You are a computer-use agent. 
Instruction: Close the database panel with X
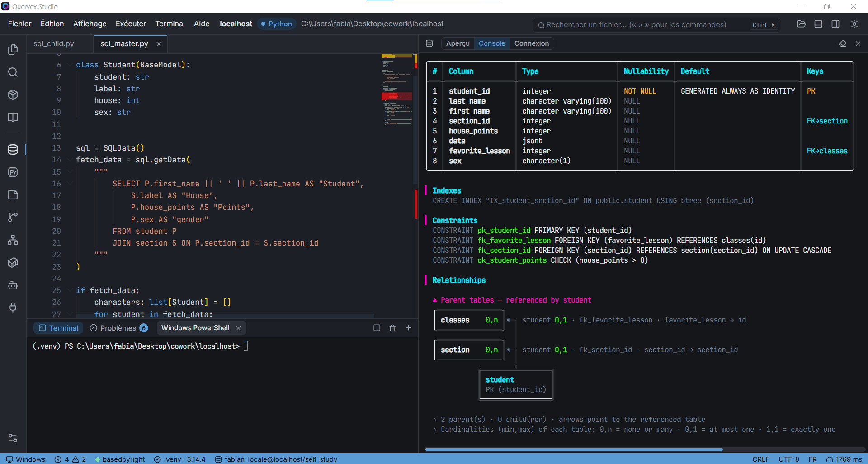pyautogui.click(x=858, y=43)
